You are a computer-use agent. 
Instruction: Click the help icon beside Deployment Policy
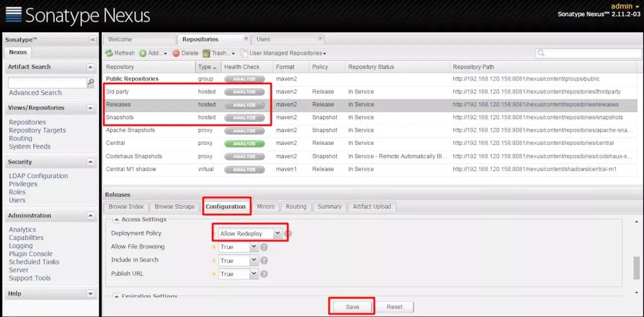[288, 233]
